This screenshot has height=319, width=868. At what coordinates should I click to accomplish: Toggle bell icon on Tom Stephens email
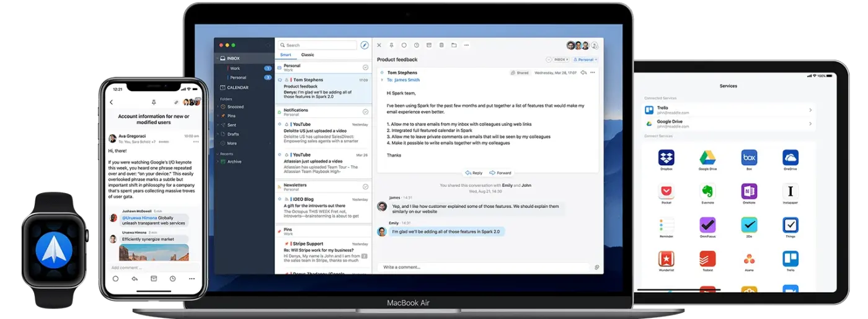[x=286, y=80]
